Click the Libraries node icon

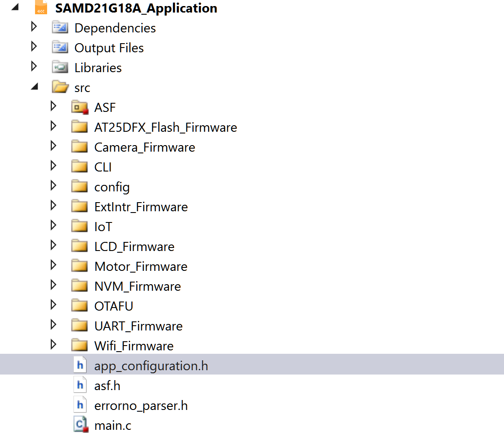click(60, 67)
